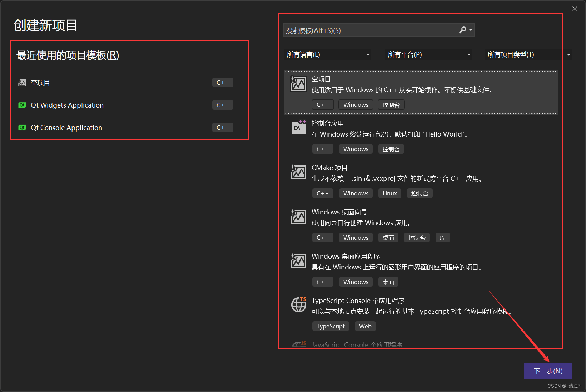Click the CMake 项目 template icon
586x392 pixels.
pos(298,172)
